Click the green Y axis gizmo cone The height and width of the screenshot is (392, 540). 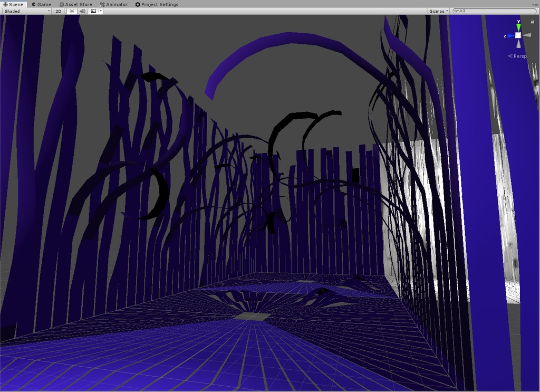[x=518, y=26]
